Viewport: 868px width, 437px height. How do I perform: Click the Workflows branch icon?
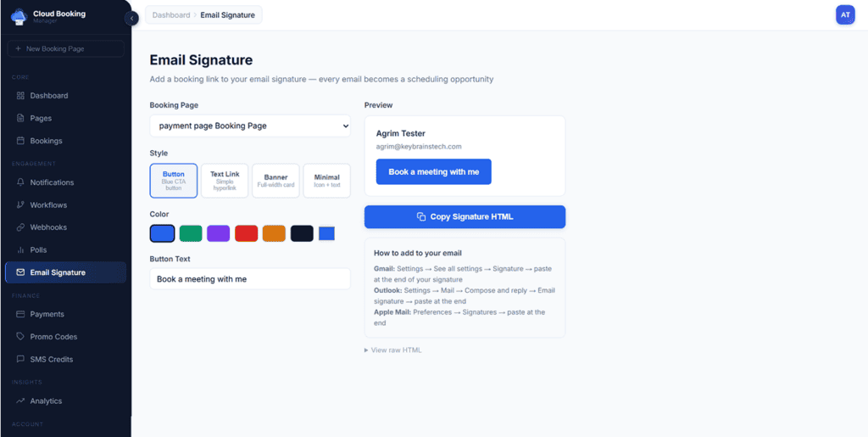(20, 205)
